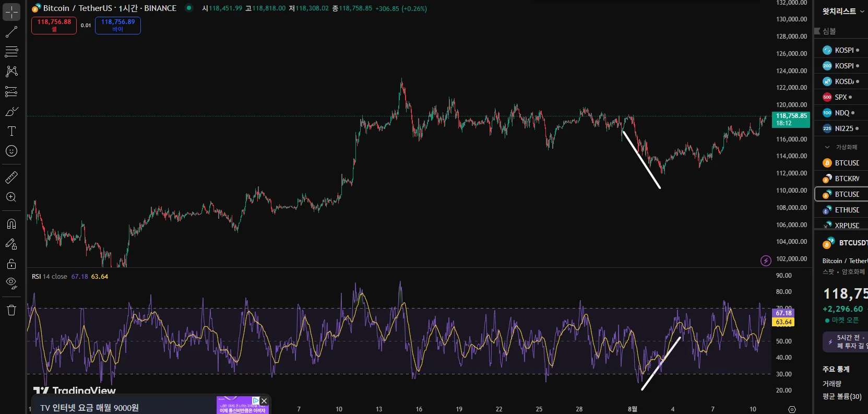
Task: Close the TV internet advertisement
Action: (x=264, y=401)
